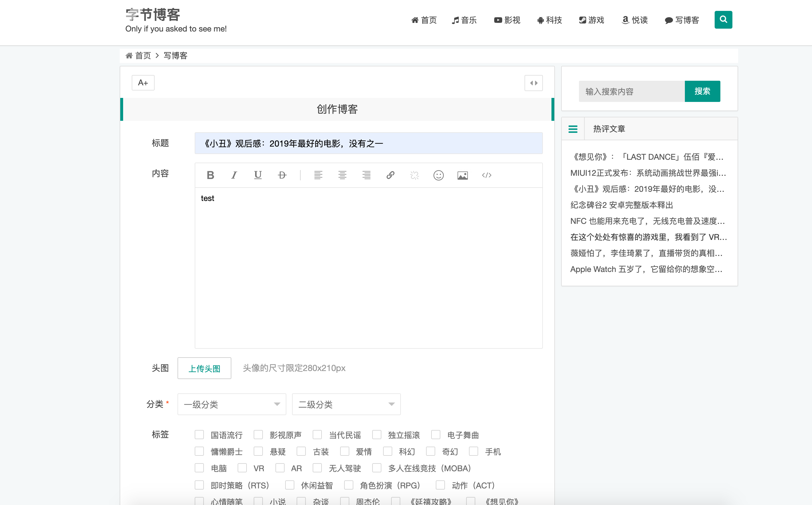Select 写博客 in the top navigation

682,20
